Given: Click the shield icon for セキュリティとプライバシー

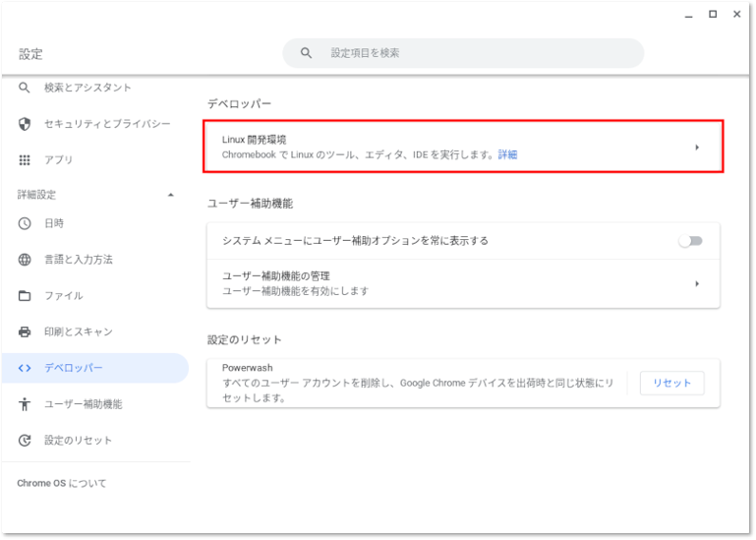Looking at the screenshot, I should coord(26,124).
